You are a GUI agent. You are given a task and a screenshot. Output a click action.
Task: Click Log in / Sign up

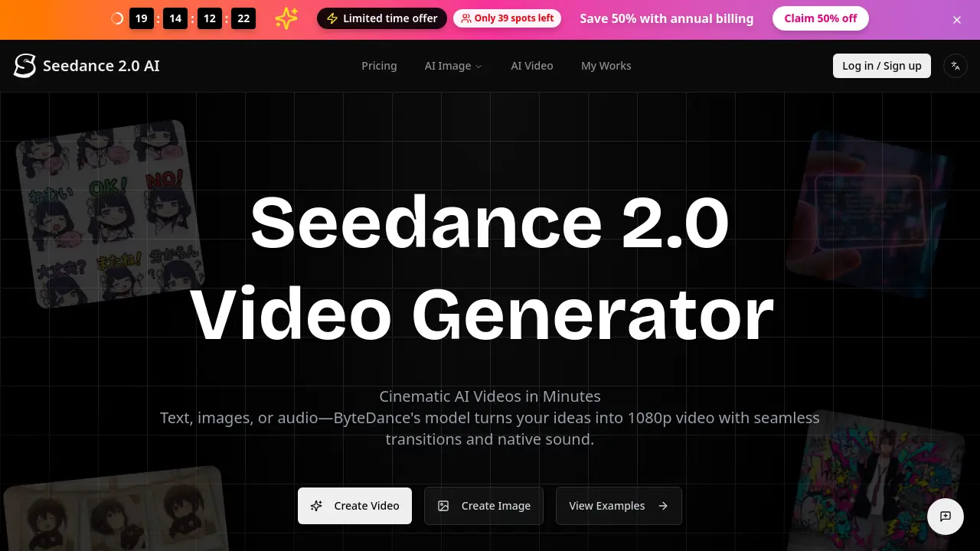[x=882, y=66]
